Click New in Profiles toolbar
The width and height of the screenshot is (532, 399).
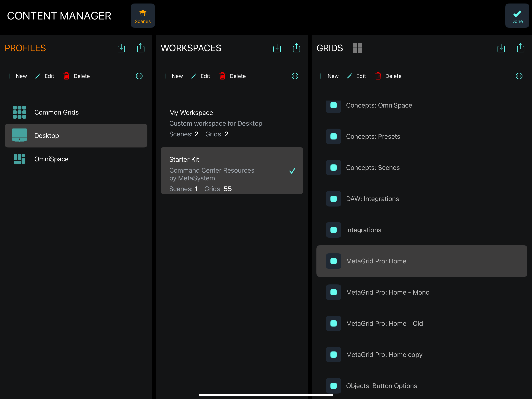coord(17,76)
